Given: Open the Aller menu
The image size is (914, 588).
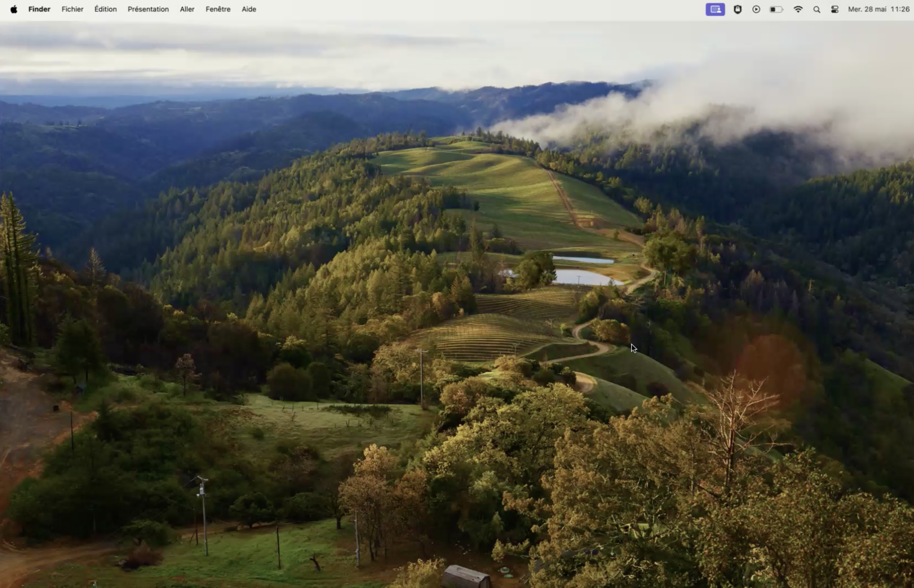Looking at the screenshot, I should tap(187, 9).
